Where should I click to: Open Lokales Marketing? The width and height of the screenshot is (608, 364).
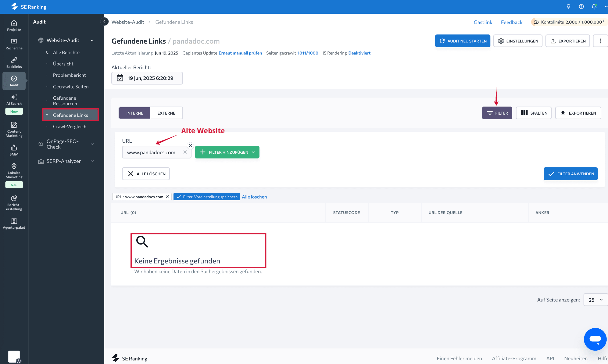[x=14, y=171]
